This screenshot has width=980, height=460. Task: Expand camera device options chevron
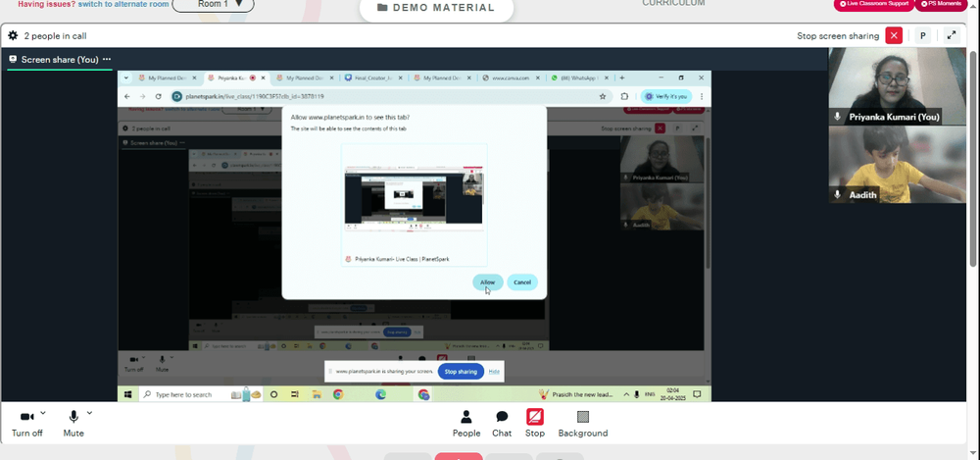(x=42, y=413)
